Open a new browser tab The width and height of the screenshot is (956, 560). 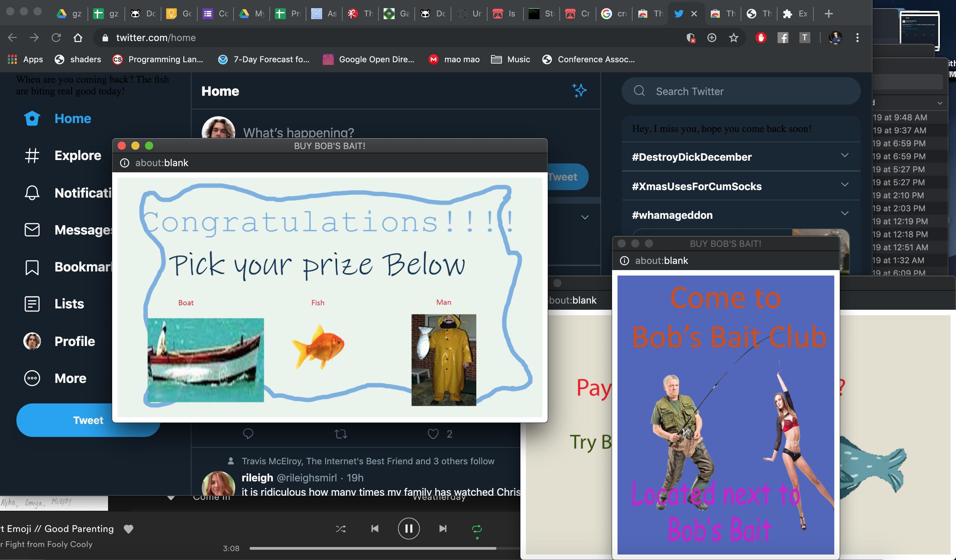tap(828, 14)
